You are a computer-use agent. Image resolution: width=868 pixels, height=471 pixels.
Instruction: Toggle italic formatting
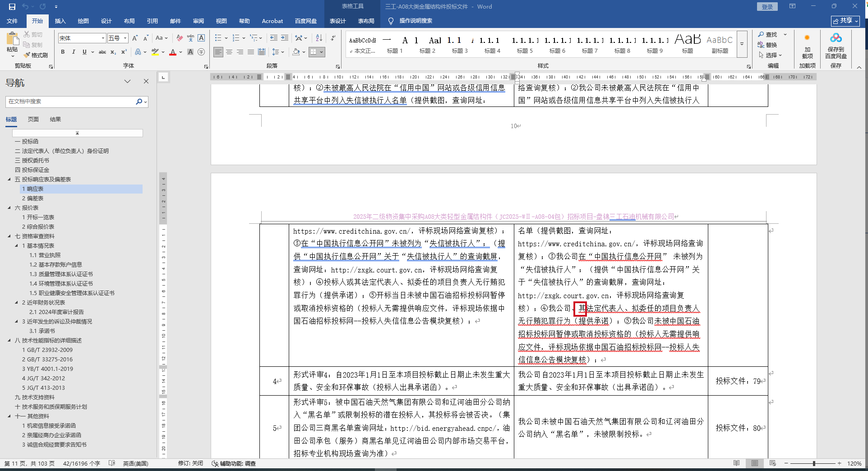[74, 52]
